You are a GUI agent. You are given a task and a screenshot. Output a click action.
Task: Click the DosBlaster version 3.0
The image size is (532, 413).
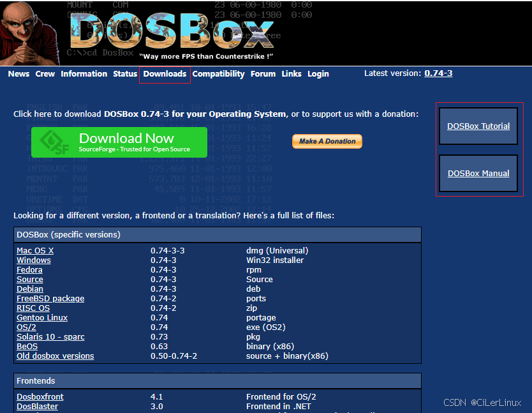click(157, 406)
